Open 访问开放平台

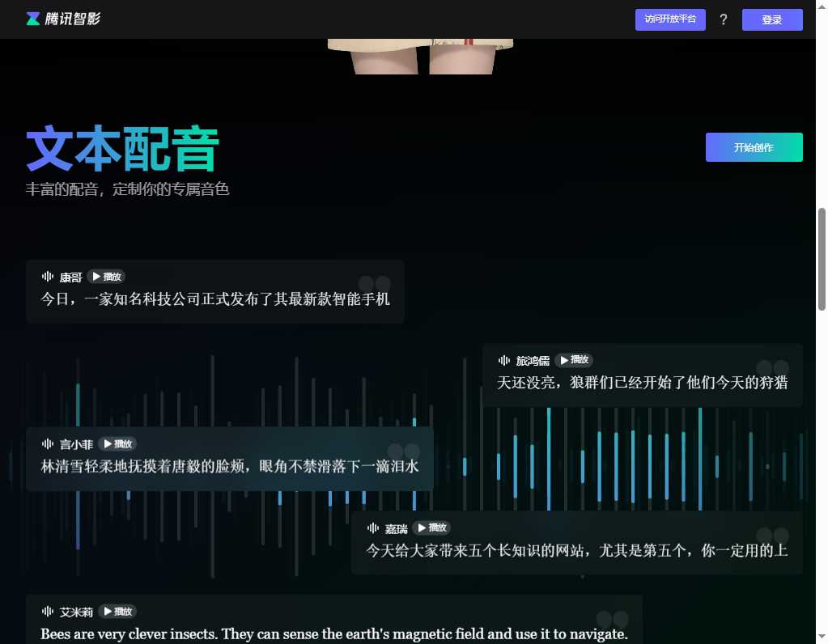tap(670, 19)
